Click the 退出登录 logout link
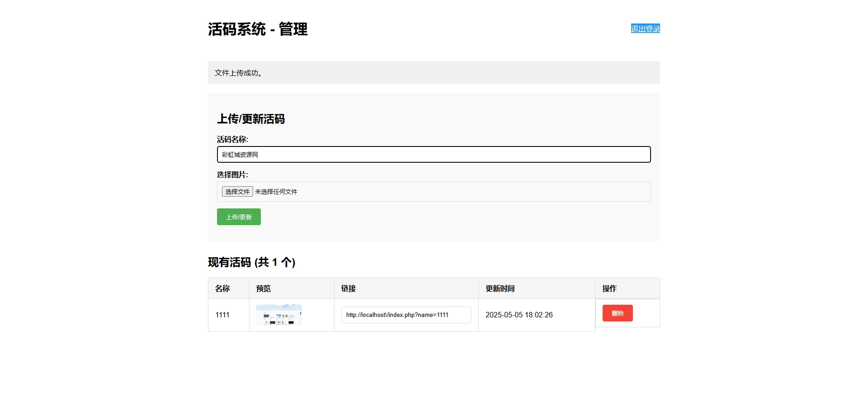This screenshot has width=868, height=420. coord(645,28)
